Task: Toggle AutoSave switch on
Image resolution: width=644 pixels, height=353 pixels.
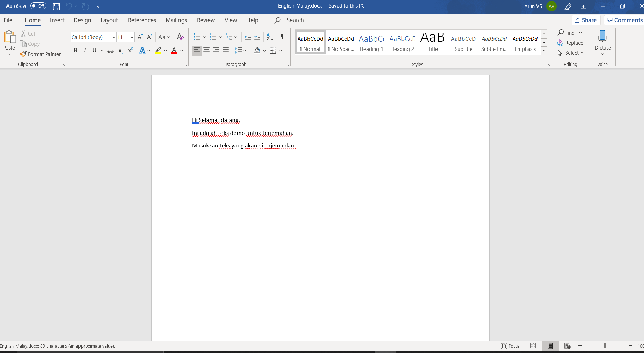Action: coord(38,6)
